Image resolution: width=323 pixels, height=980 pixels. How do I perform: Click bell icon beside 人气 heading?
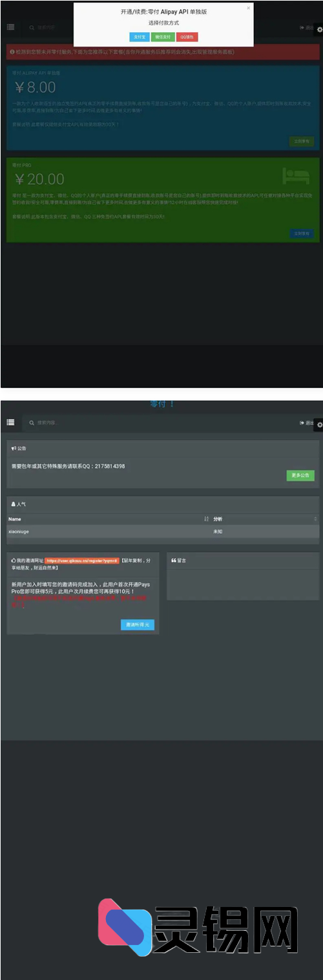tap(14, 504)
